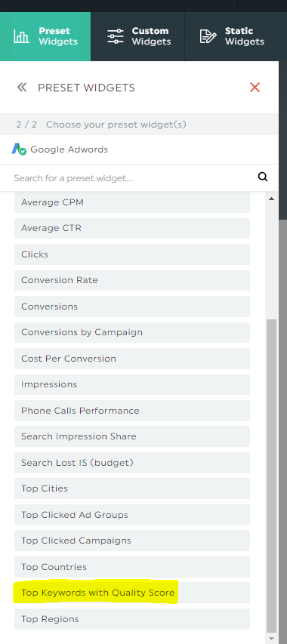Click the Google Adwords logo icon
Screen dimensions: 287x644
point(19,149)
